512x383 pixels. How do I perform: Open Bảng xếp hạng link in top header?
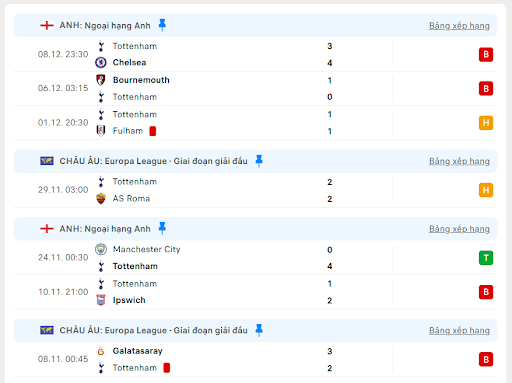click(459, 26)
